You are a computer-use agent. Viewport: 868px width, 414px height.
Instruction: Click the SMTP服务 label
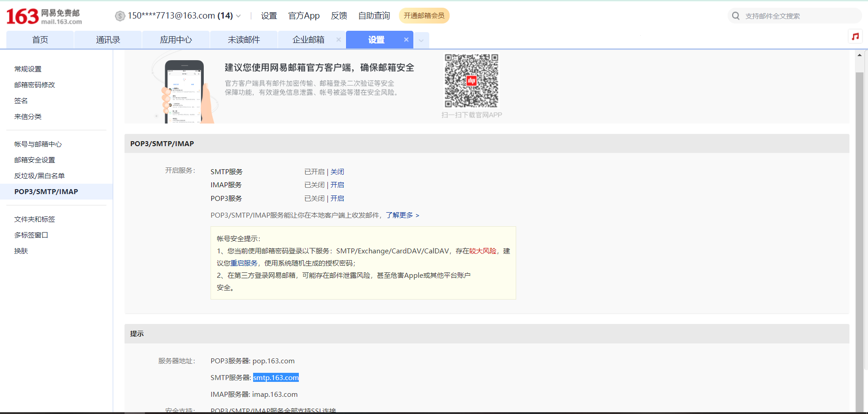click(226, 171)
